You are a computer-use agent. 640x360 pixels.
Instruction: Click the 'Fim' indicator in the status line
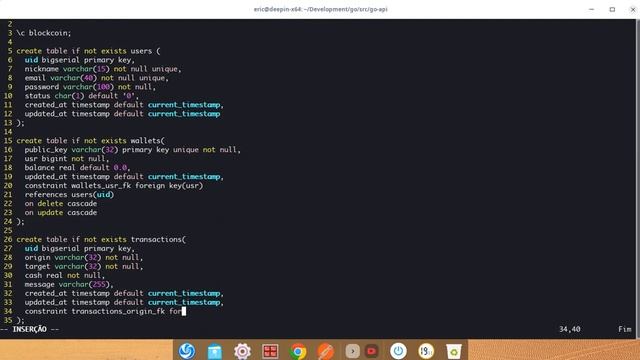[624, 329]
